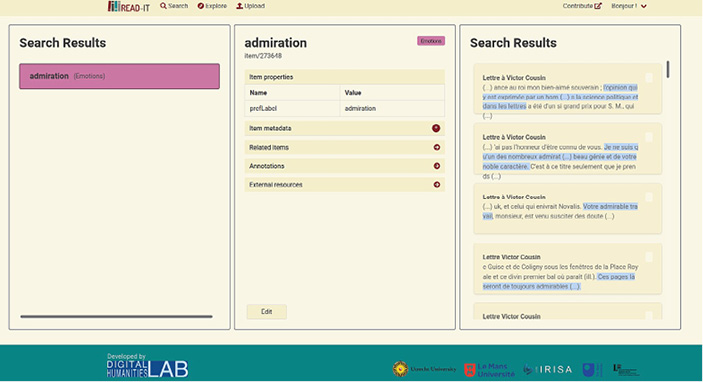Click the READ-IT logo
The width and height of the screenshot is (703, 382).
click(129, 6)
